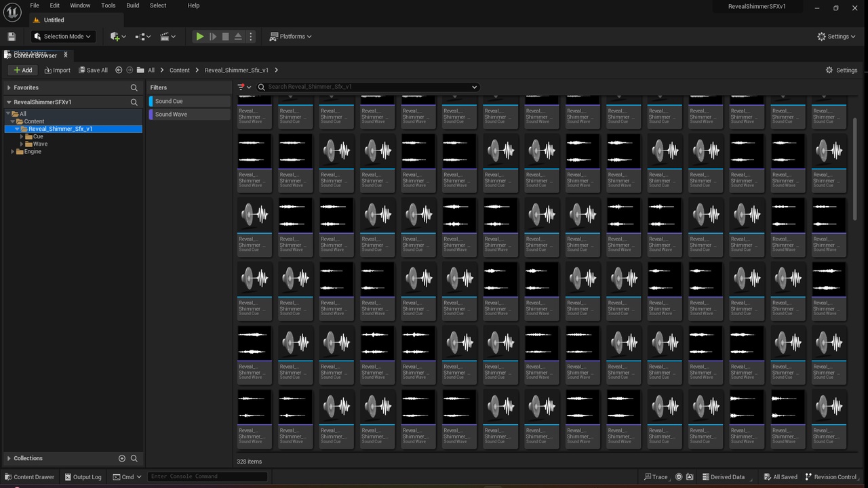The image size is (868, 488).
Task: Open the filter funnel icon menu
Action: (x=244, y=87)
